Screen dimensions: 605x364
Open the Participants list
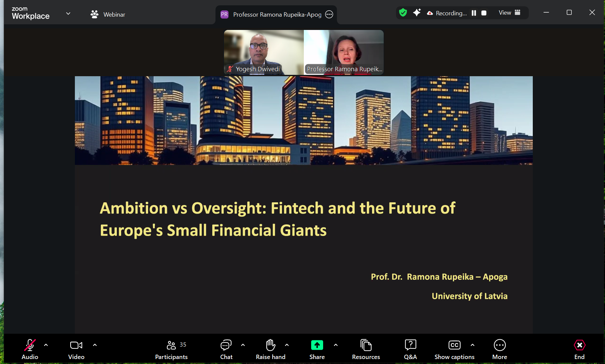171,349
